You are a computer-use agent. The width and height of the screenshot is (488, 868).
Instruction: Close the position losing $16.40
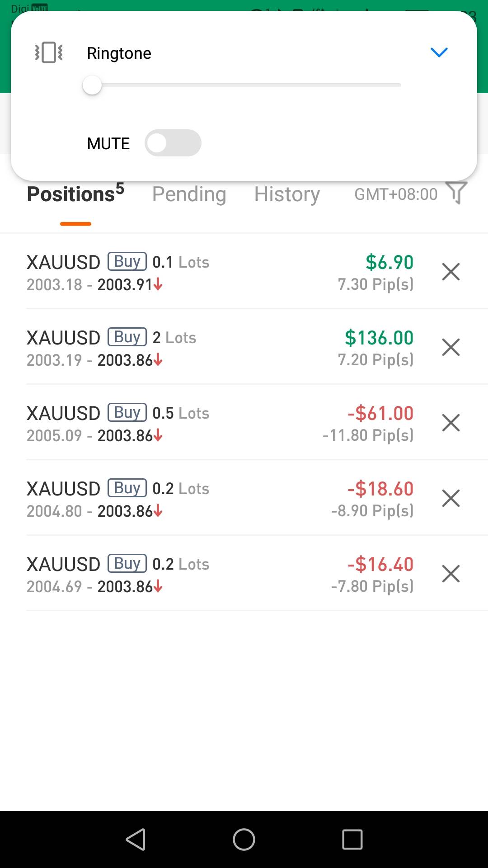pos(450,574)
